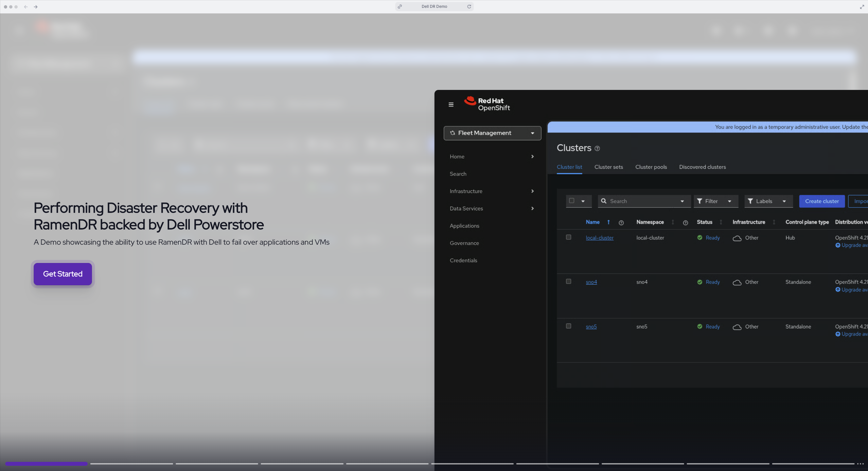Open the three-dots menu at bottom right

[x=860, y=464]
